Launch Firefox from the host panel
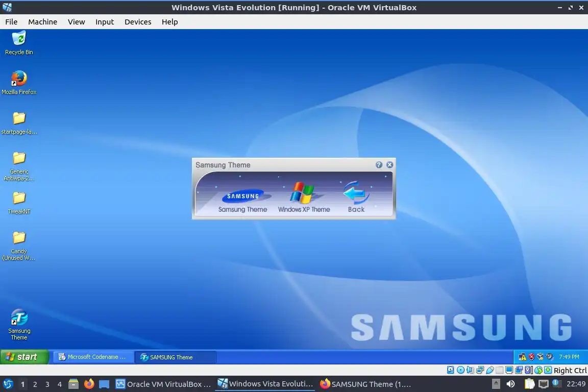 click(x=89, y=384)
